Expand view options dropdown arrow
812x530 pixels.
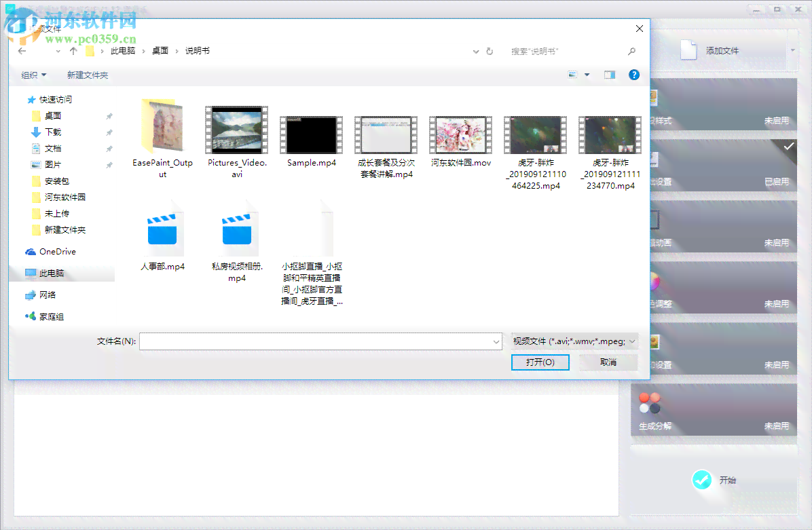click(x=587, y=75)
